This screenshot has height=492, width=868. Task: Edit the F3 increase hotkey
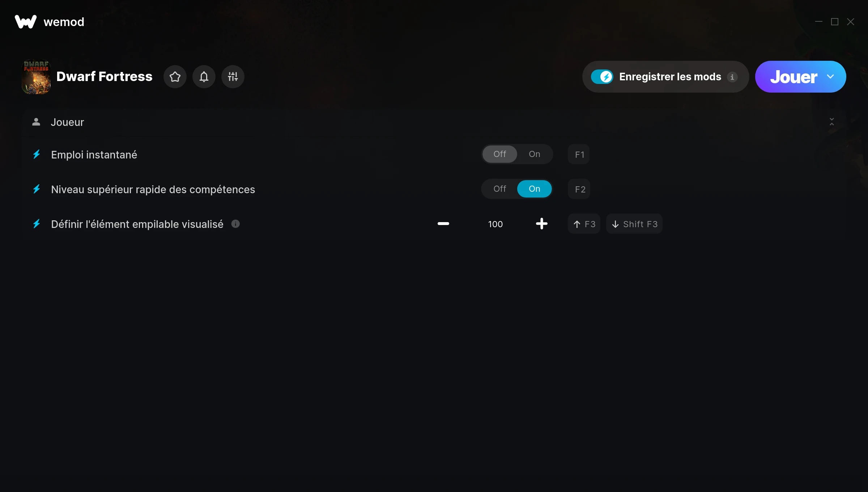(584, 224)
